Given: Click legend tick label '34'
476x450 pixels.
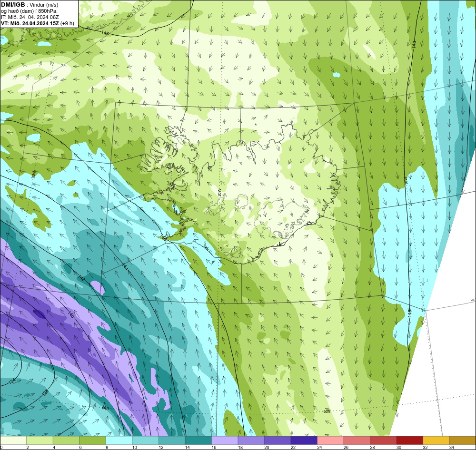Looking at the screenshot, I should [451, 447].
